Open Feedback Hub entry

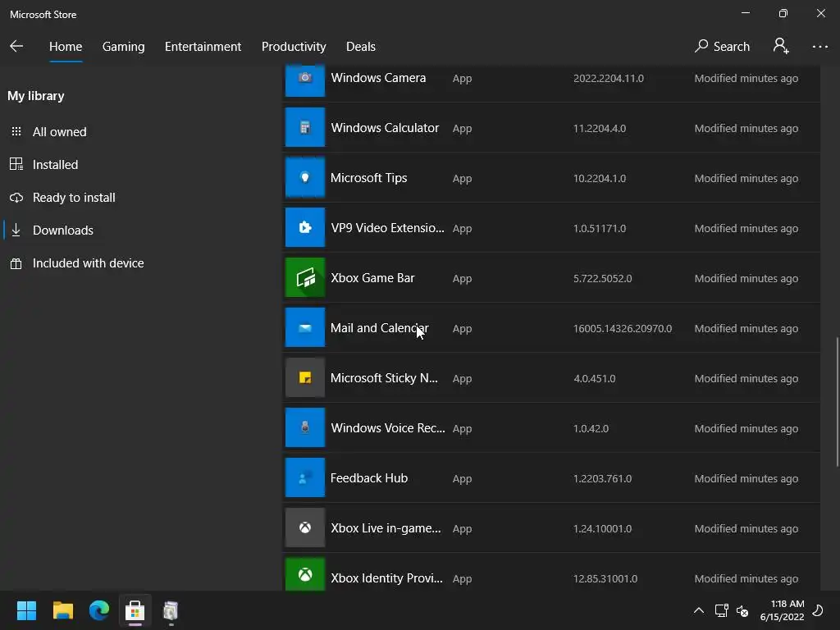[x=552, y=477]
